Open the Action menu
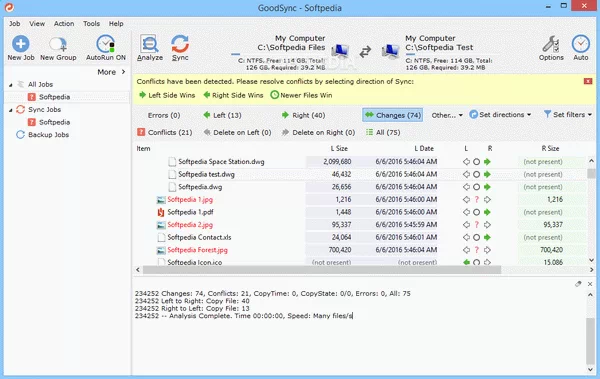This screenshot has height=379, width=600. 64,24
